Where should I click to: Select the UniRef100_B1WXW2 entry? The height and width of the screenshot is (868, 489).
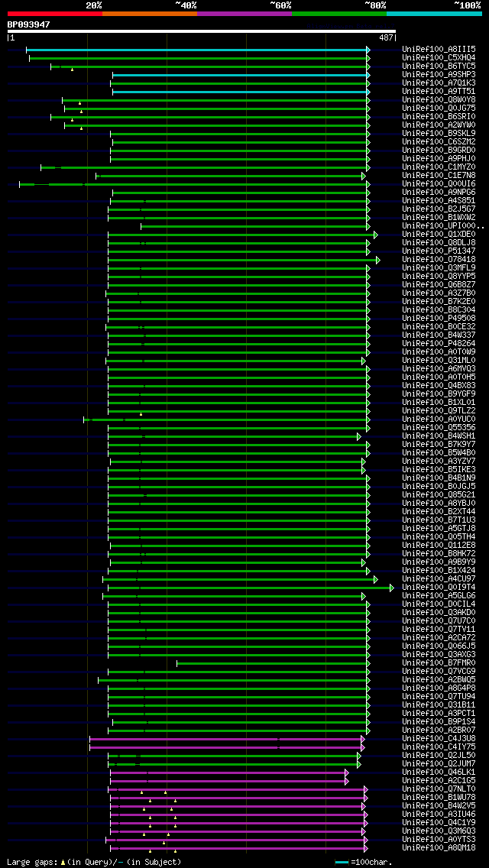pyautogui.click(x=439, y=218)
